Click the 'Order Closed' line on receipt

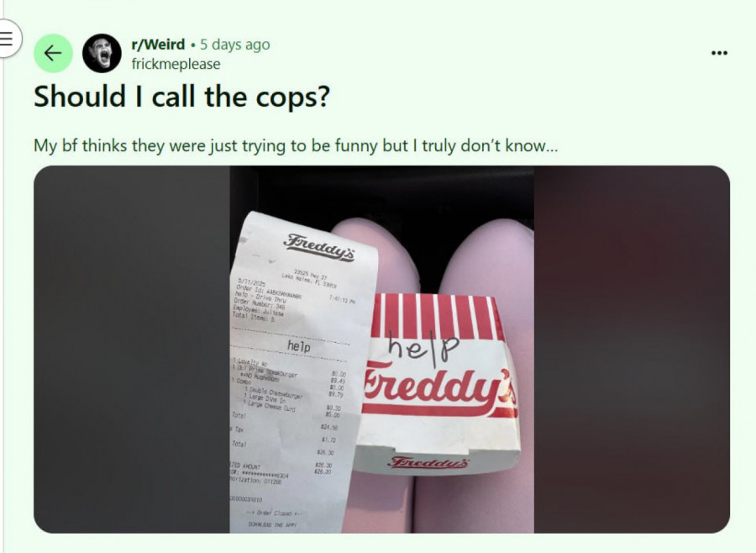274,513
